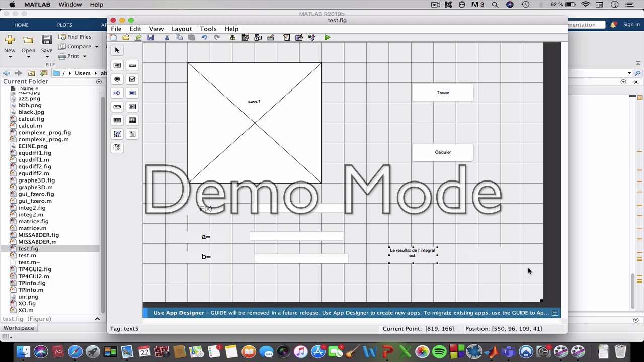This screenshot has width=644, height=362.
Task: Expand the New dropdown arrow
Action: (10, 57)
